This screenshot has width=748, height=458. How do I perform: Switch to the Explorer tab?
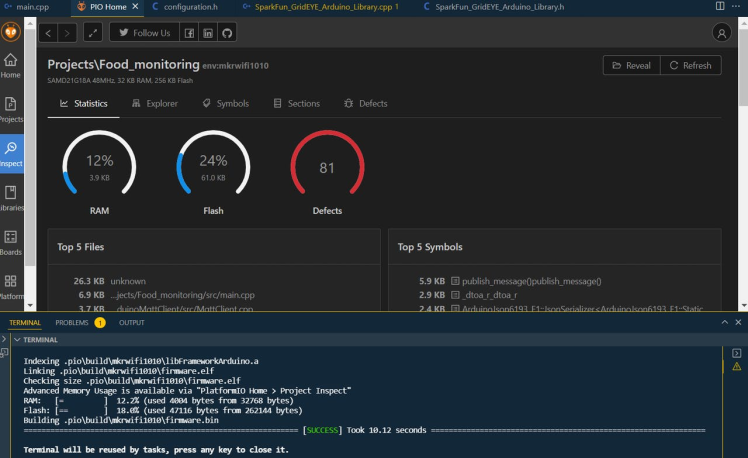pos(155,104)
